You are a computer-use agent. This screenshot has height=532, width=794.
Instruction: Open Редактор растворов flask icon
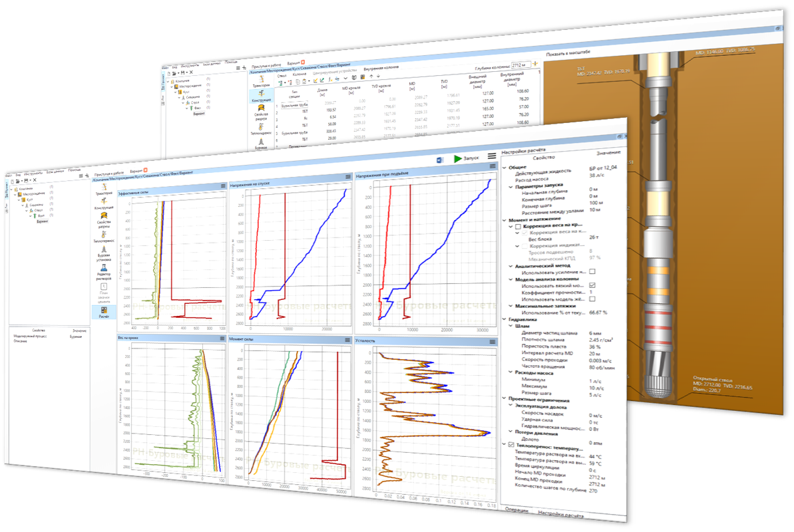(x=104, y=268)
